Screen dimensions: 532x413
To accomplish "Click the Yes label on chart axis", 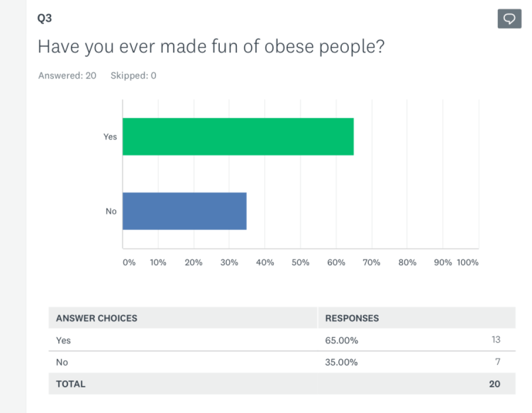I will pyautogui.click(x=110, y=137).
